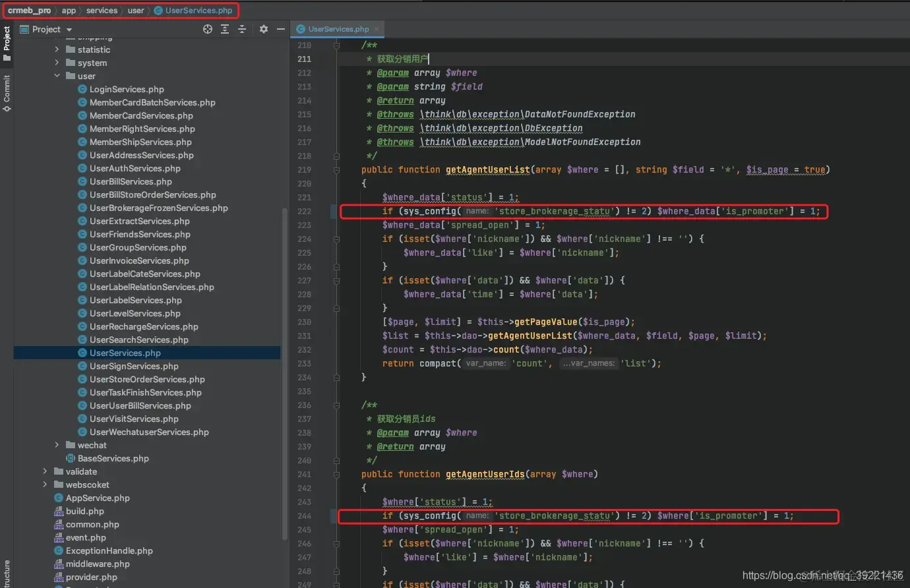
Task: Select UserAddressServices.php file
Action: [142, 155]
